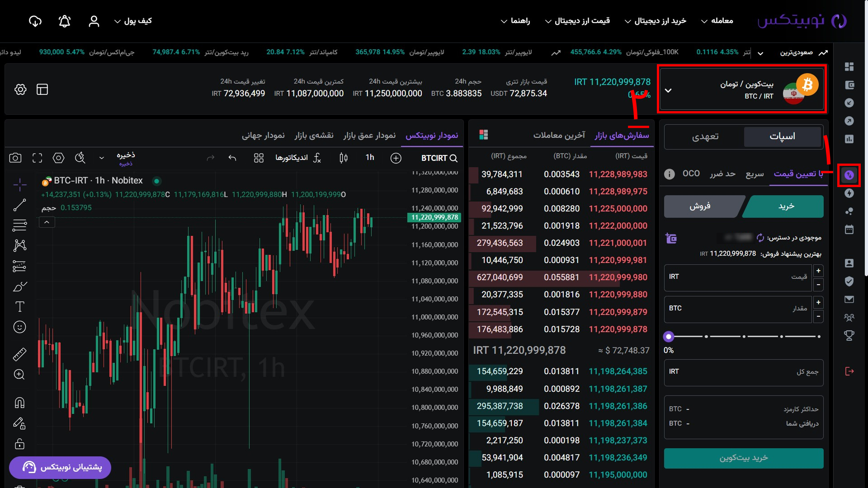Click the قیمت price input field
The width and height of the screenshot is (868, 488).
coord(738,277)
